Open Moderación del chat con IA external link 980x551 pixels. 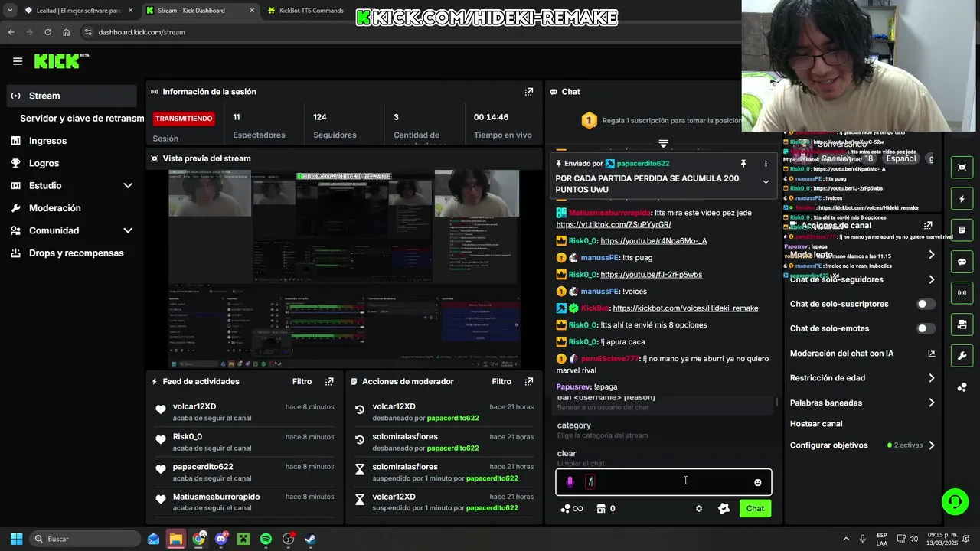932,354
